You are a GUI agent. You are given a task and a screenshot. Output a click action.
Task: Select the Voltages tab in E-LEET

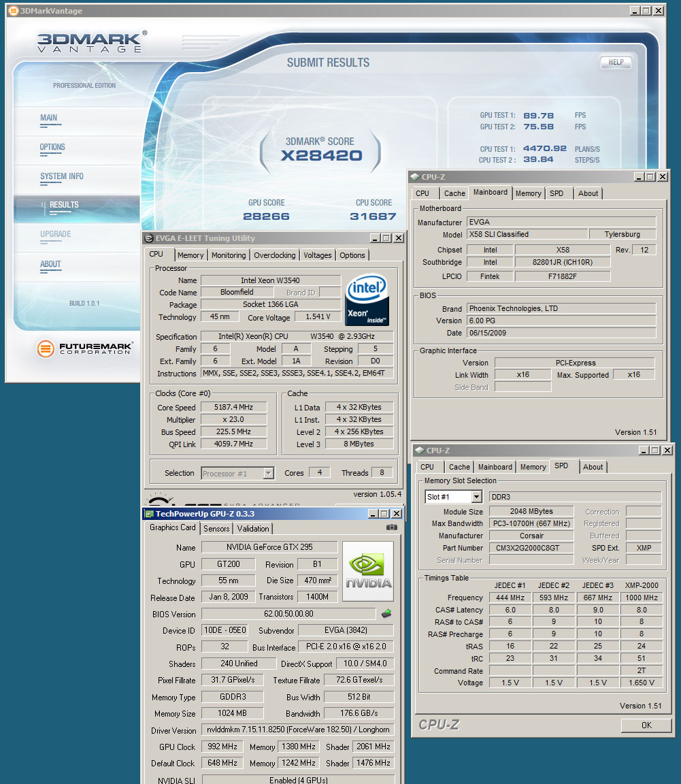[318, 255]
